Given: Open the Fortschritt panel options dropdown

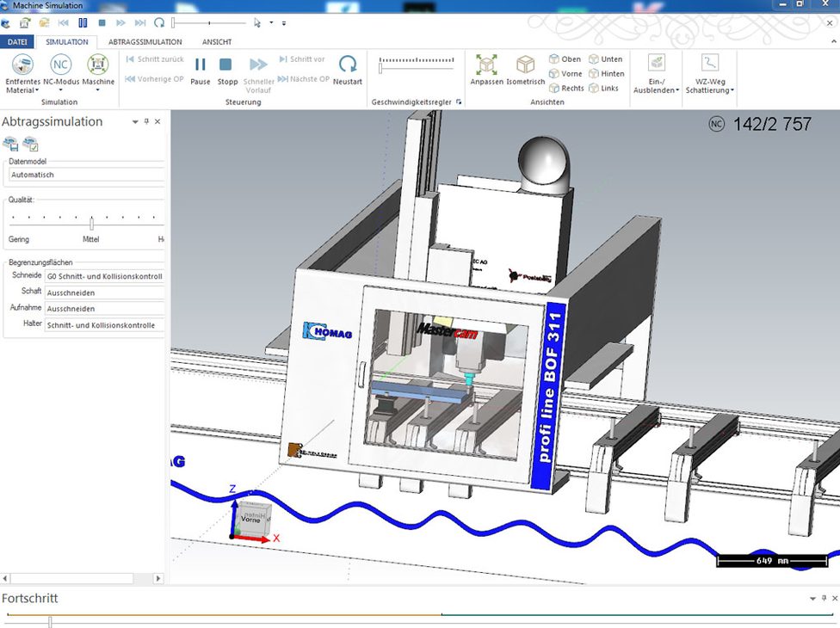Looking at the screenshot, I should coord(812,599).
